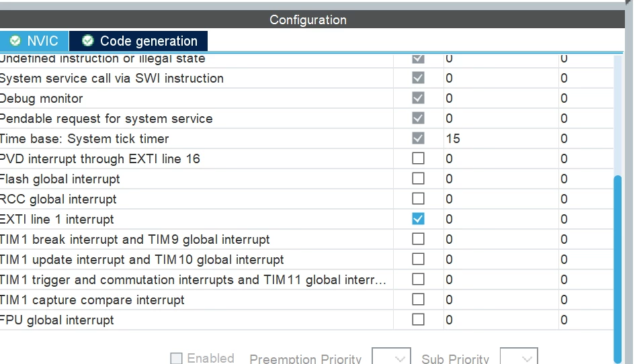The width and height of the screenshot is (635, 364).
Task: Enable RCC global interrupt checkbox
Action: tap(418, 199)
